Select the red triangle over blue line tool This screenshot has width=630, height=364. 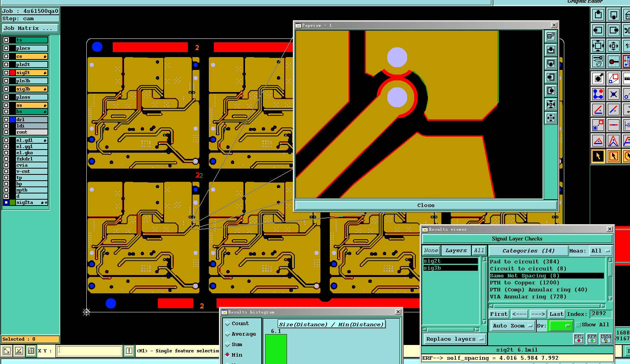coord(598,141)
